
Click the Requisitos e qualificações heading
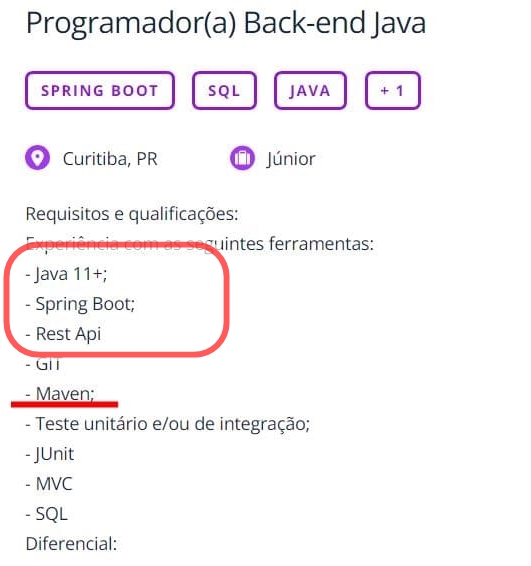132,214
